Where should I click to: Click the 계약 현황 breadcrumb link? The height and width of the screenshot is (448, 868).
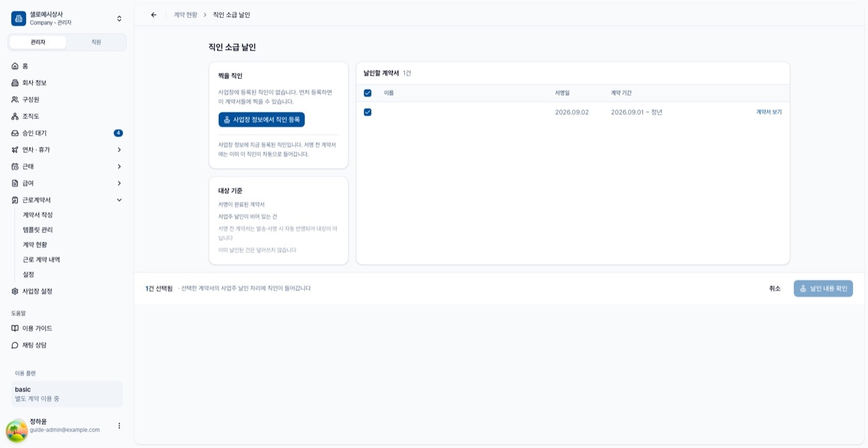click(185, 15)
